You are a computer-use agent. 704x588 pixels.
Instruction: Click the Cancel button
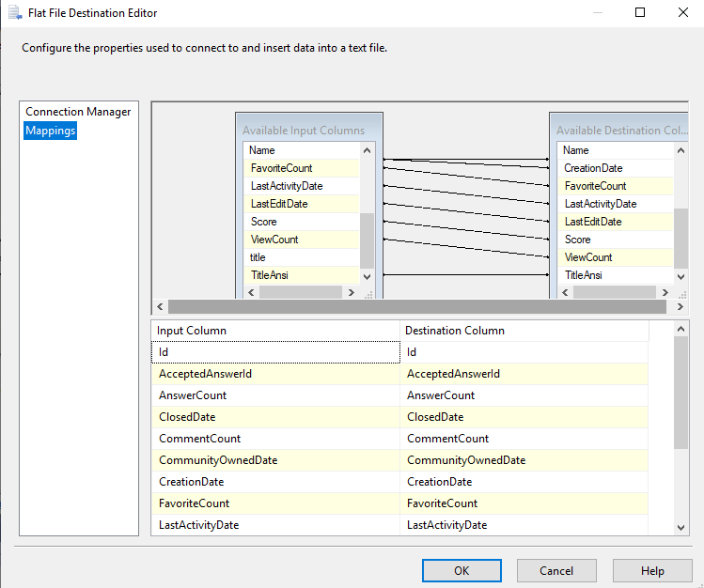[556, 570]
